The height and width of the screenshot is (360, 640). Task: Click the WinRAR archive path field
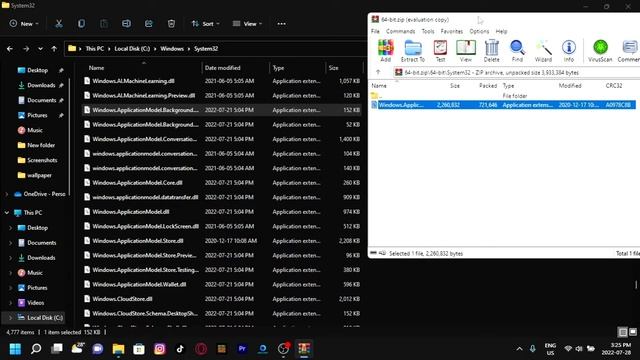[516, 72]
